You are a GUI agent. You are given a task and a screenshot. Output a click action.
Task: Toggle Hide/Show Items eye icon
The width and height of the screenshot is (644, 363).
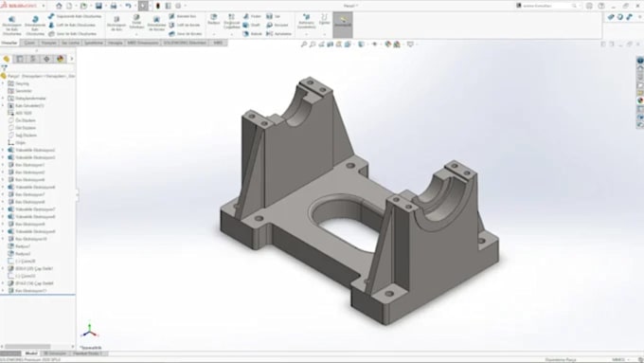point(375,44)
